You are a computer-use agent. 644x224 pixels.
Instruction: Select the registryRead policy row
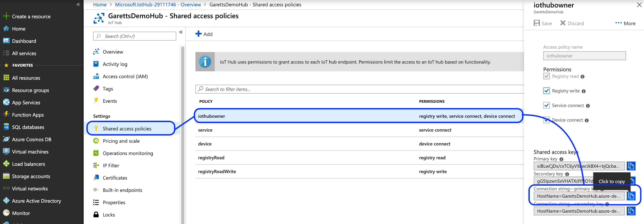pyautogui.click(x=360, y=158)
